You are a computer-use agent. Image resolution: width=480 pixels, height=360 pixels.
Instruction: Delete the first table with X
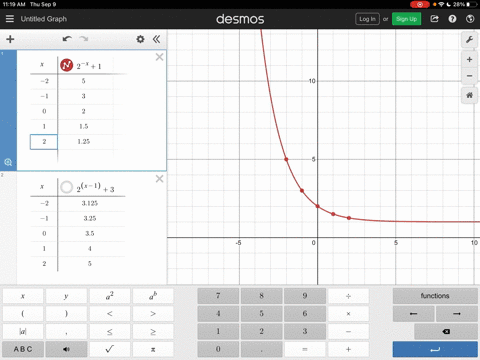(x=159, y=57)
